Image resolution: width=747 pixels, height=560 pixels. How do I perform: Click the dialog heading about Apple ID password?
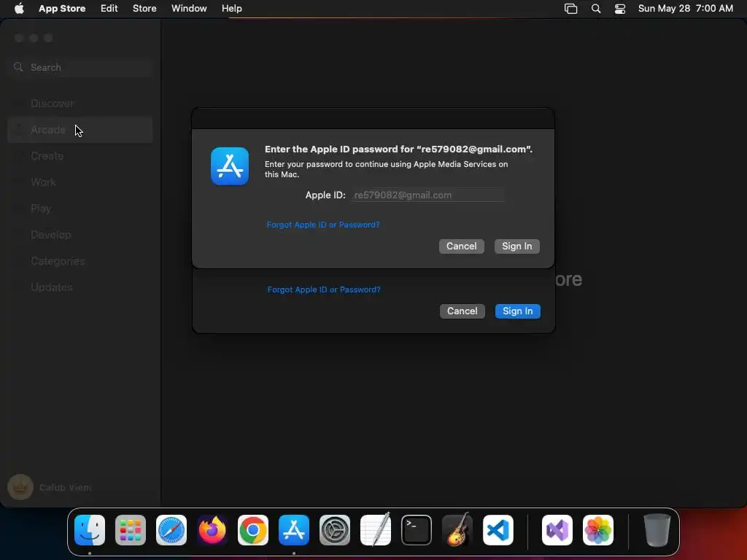[399, 149]
